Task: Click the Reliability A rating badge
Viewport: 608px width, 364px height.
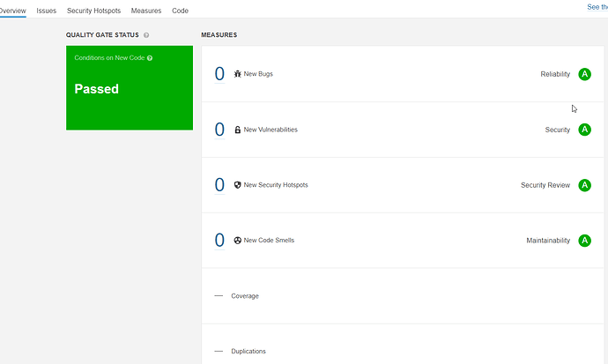Action: pyautogui.click(x=584, y=74)
